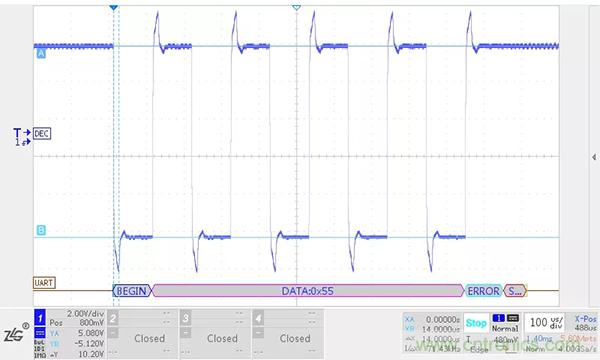Click the ERROR decode segment
The image size is (600, 360).
[x=484, y=291]
